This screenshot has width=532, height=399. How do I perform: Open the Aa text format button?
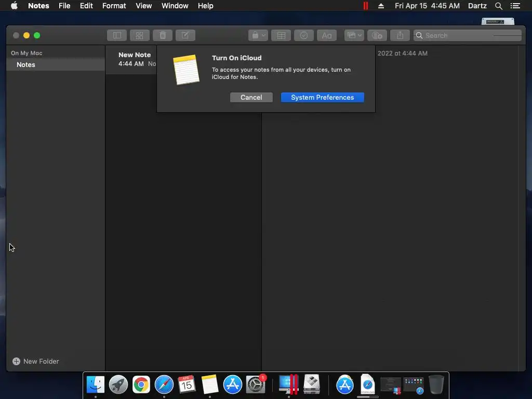pos(326,35)
